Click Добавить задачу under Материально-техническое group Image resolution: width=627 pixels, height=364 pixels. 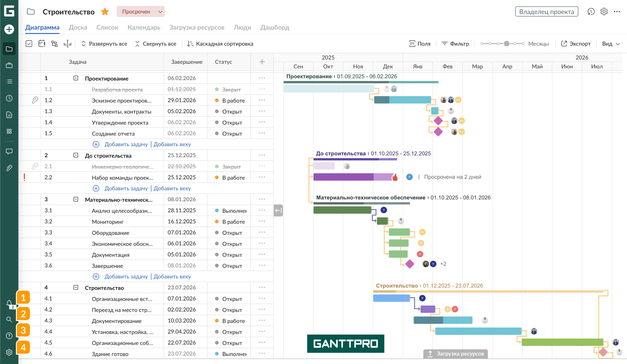126,276
